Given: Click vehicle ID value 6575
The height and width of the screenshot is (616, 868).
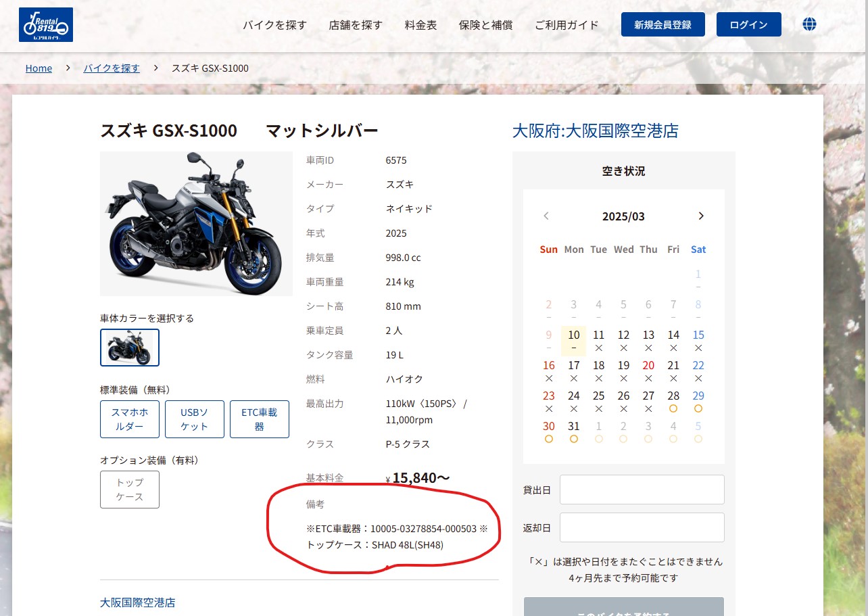Looking at the screenshot, I should [x=396, y=160].
